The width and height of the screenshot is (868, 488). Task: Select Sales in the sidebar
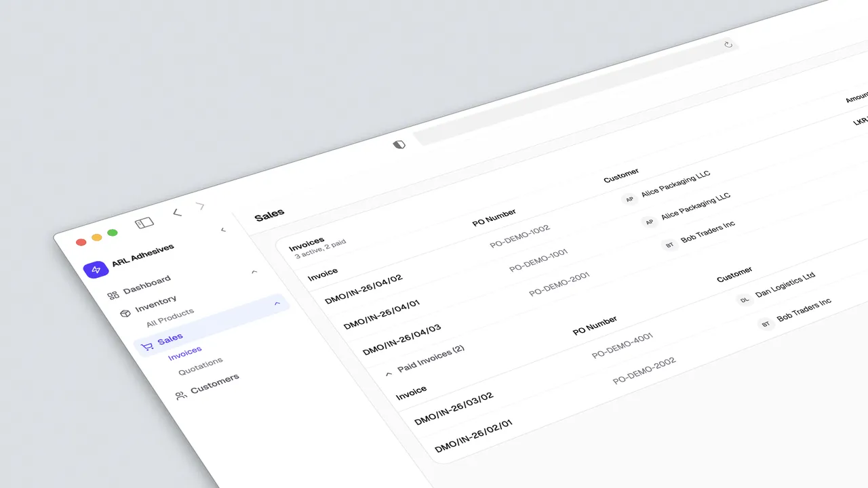[170, 338]
